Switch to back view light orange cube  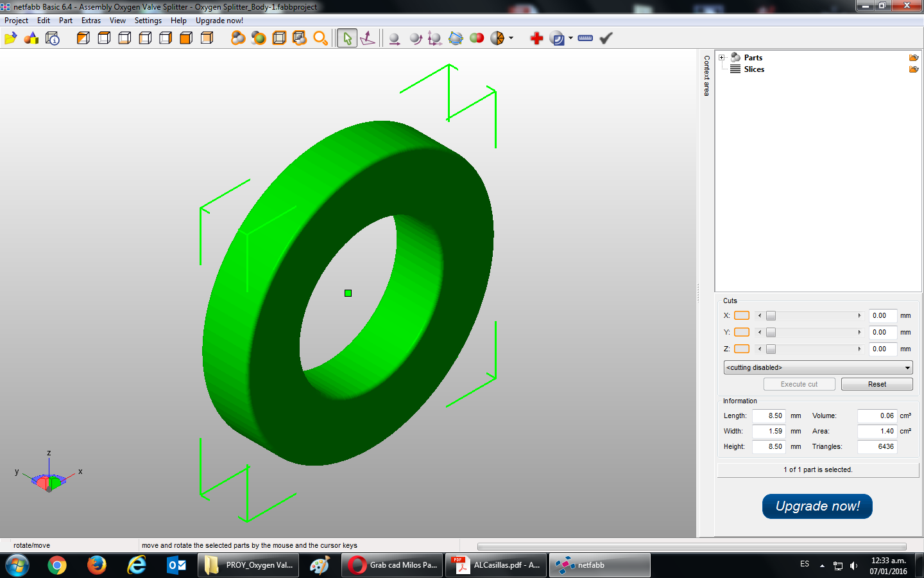point(207,39)
